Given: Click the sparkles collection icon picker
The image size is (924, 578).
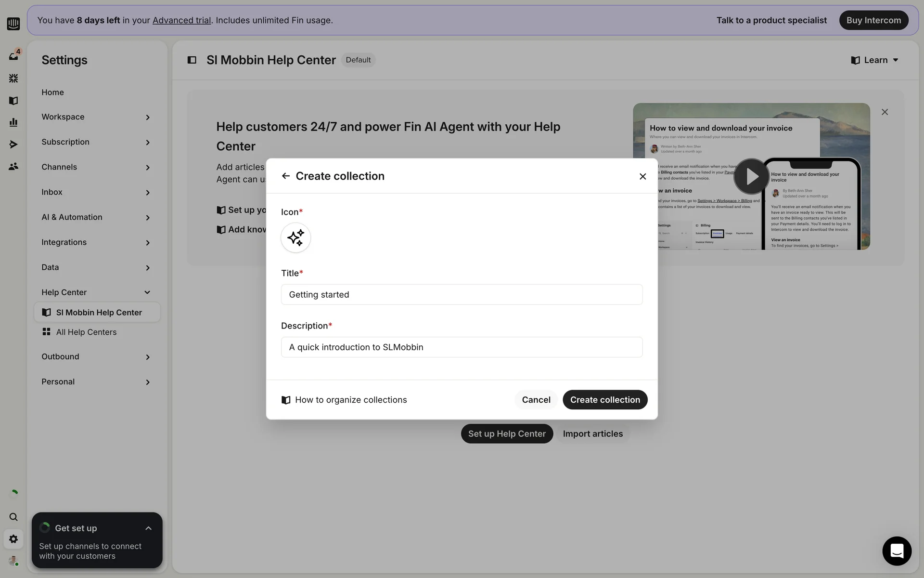Looking at the screenshot, I should 295,237.
